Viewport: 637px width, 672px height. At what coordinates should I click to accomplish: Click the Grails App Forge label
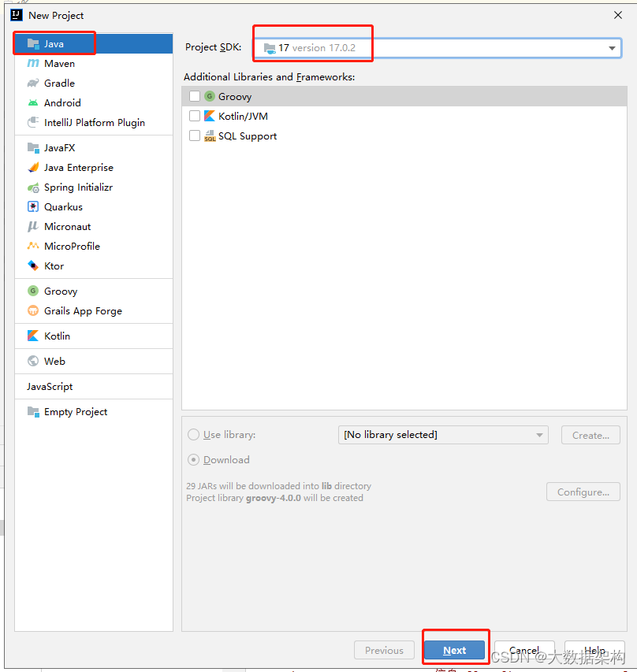click(x=84, y=311)
